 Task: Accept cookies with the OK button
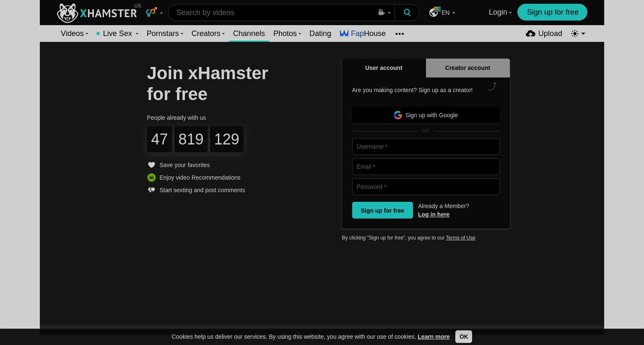[463, 337]
